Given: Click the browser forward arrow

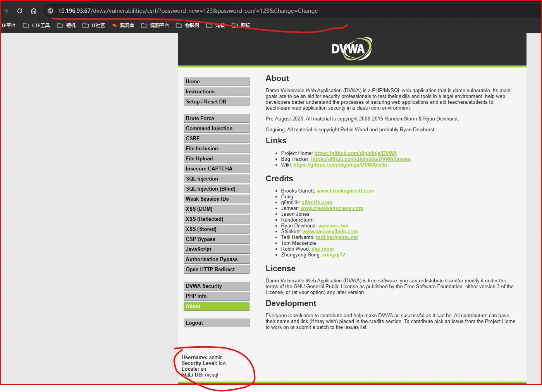Looking at the screenshot, I should [6, 11].
